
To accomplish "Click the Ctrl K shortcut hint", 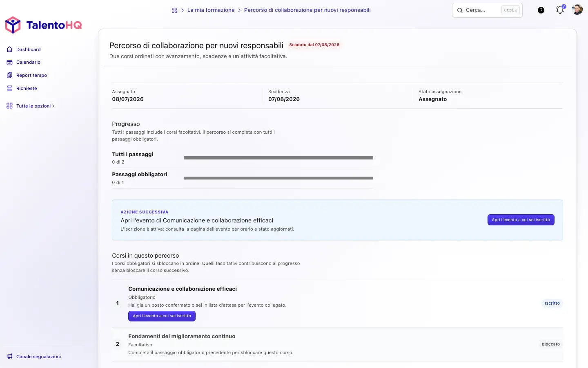I will point(510,10).
